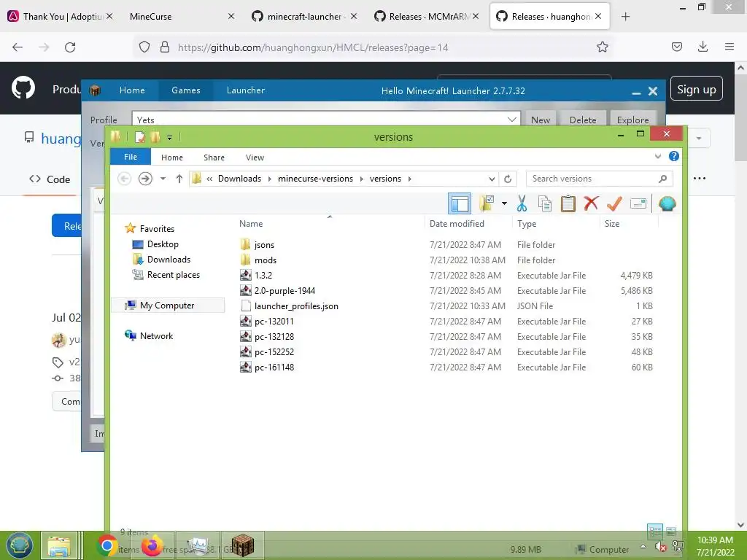Select the jsons folder

point(264,245)
